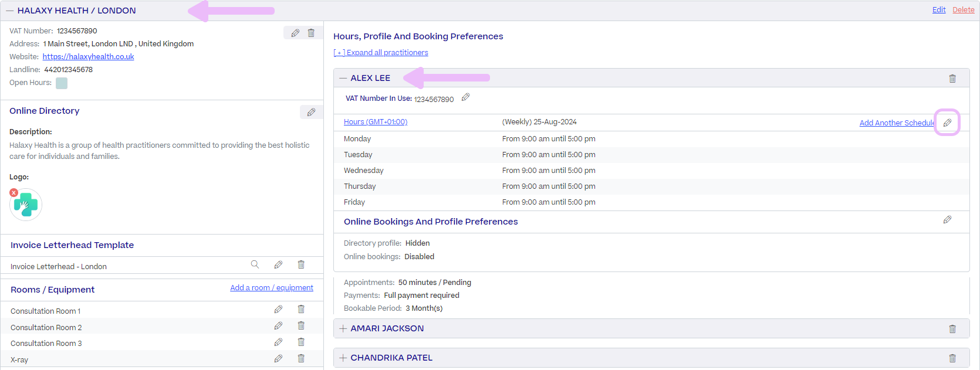Image resolution: width=980 pixels, height=370 pixels.
Task: Click the Bookable Period 3 Month(s) text
Action: coord(424,308)
